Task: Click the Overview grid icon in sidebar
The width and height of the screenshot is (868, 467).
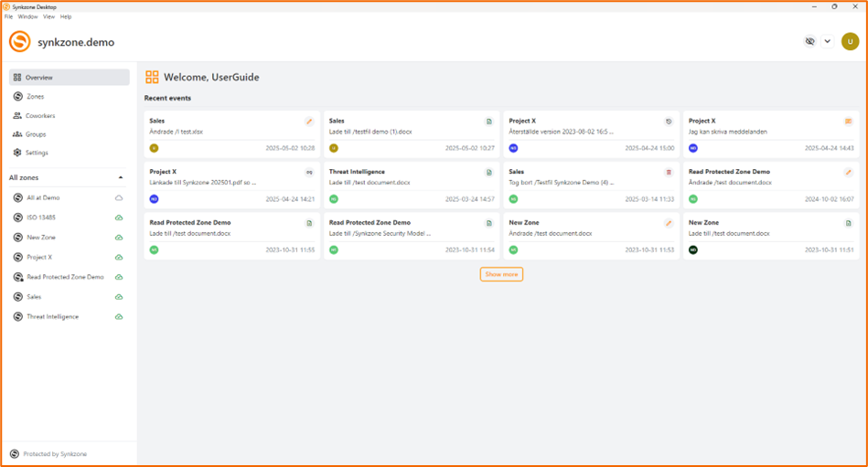Action: click(17, 78)
